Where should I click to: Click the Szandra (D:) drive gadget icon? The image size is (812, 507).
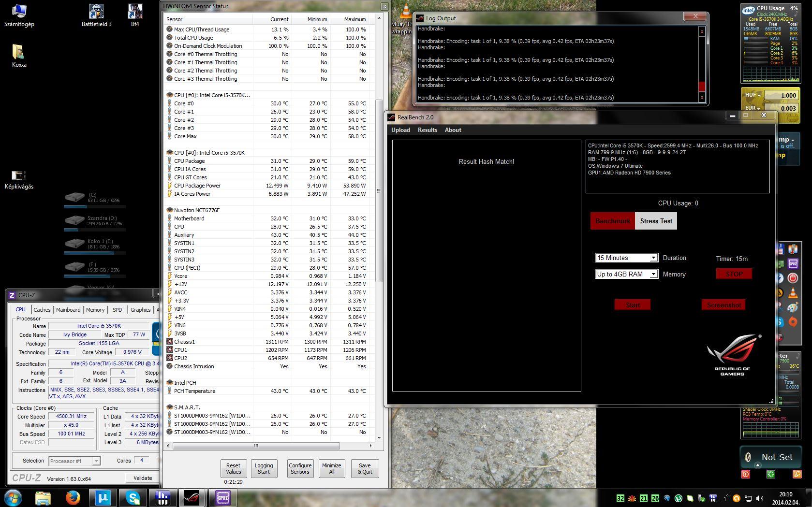tap(74, 220)
